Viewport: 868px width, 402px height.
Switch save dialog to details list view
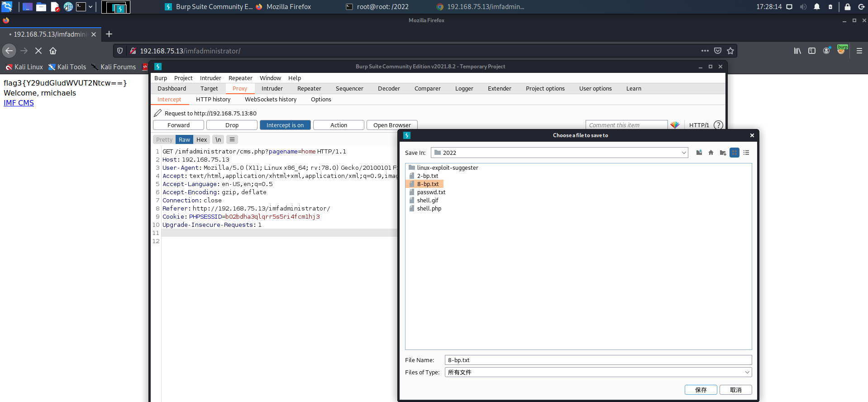click(746, 153)
